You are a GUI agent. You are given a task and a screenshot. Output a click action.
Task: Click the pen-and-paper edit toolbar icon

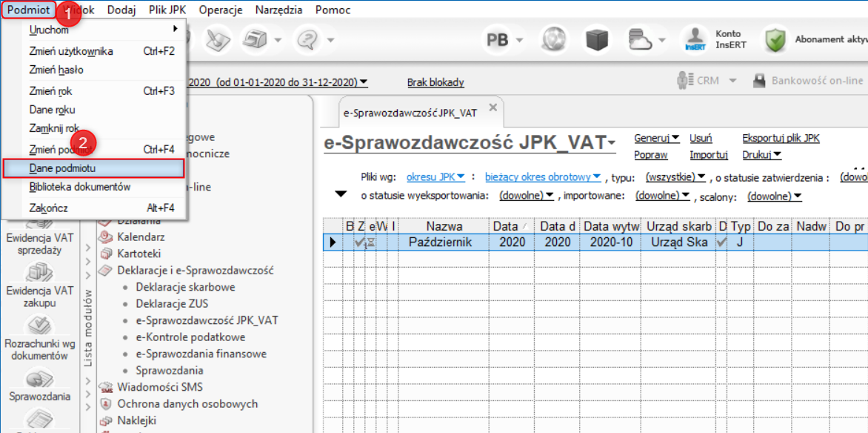pos(216,39)
